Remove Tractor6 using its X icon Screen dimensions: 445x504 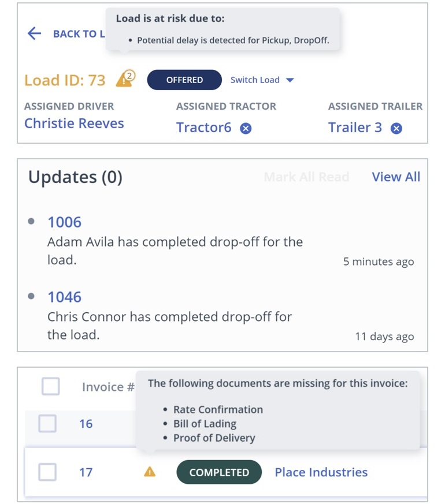(x=246, y=128)
